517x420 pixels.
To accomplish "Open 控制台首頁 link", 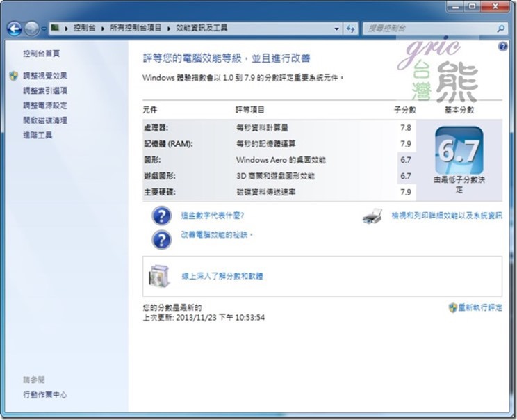I will pyautogui.click(x=41, y=54).
